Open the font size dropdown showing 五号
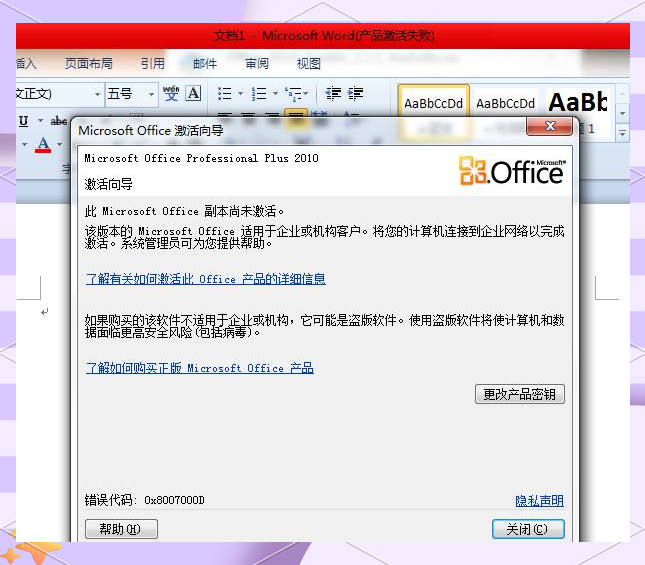The height and width of the screenshot is (565, 645). coord(151,94)
